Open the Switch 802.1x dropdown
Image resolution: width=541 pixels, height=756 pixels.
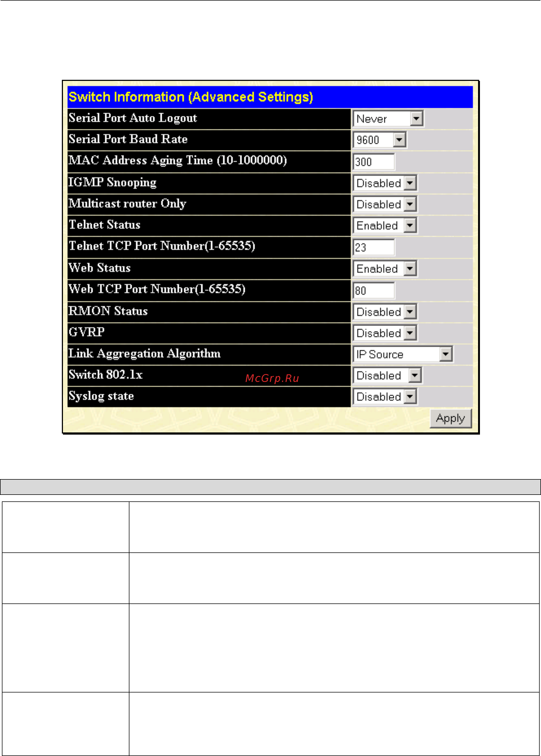tap(387, 376)
